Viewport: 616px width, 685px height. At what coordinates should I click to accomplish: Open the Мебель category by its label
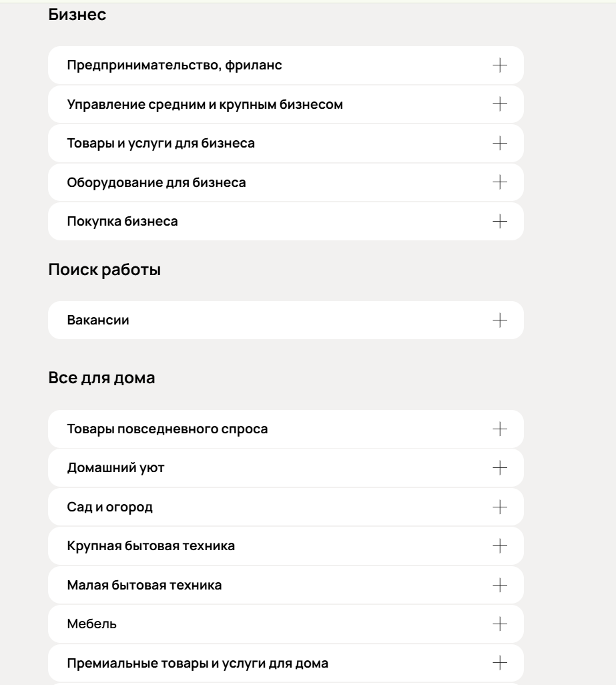[89, 622]
